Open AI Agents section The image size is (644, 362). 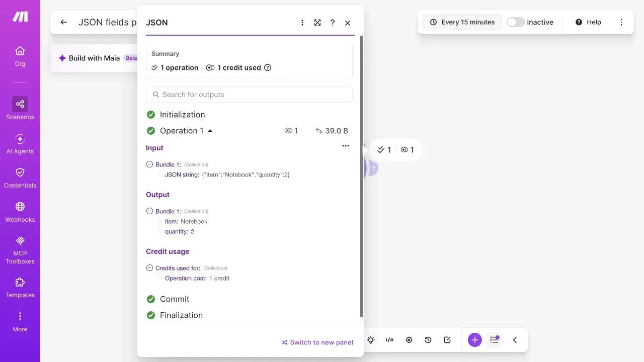click(x=20, y=144)
